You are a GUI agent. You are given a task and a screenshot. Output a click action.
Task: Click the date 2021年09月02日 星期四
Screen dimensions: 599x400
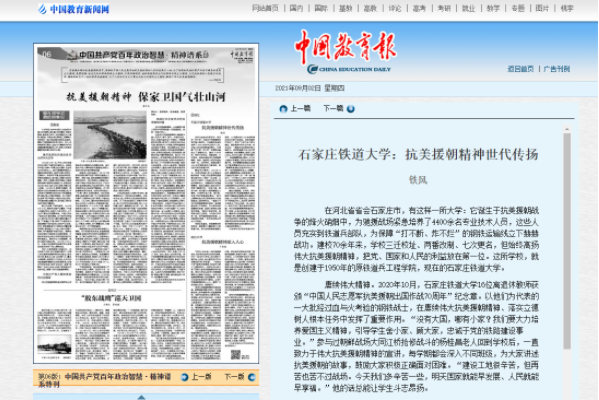click(310, 88)
